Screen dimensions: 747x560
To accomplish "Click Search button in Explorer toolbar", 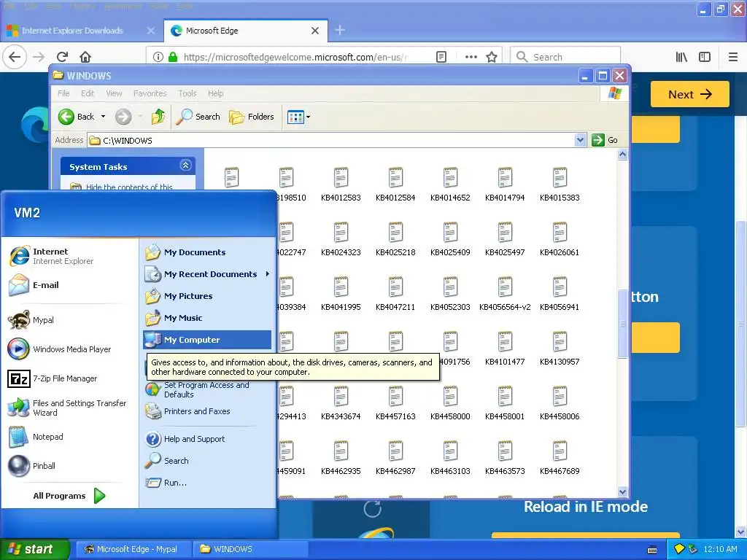I will tap(198, 117).
